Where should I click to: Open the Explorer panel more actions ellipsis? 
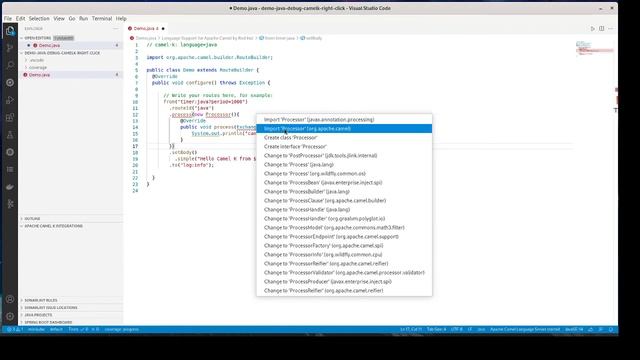[x=116, y=29]
